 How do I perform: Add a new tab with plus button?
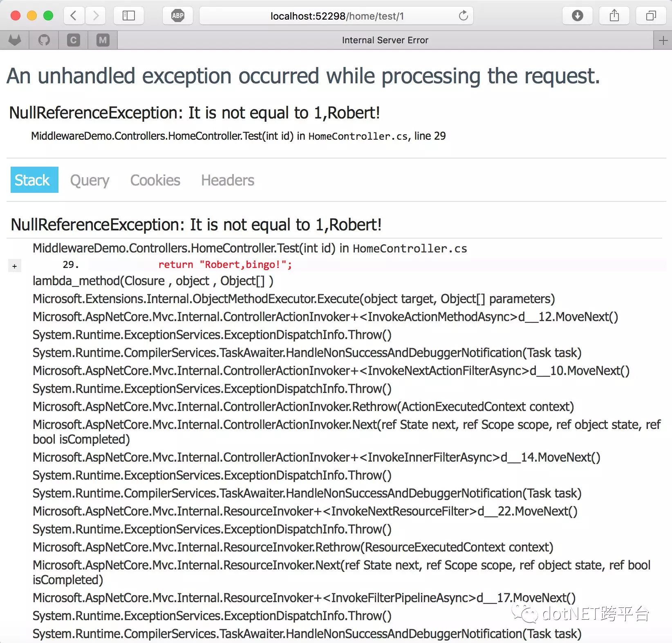pyautogui.click(x=663, y=40)
